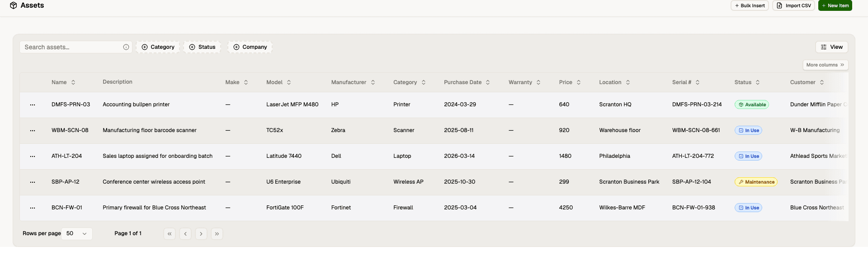
Task: Open the Status filter
Action: [x=202, y=47]
